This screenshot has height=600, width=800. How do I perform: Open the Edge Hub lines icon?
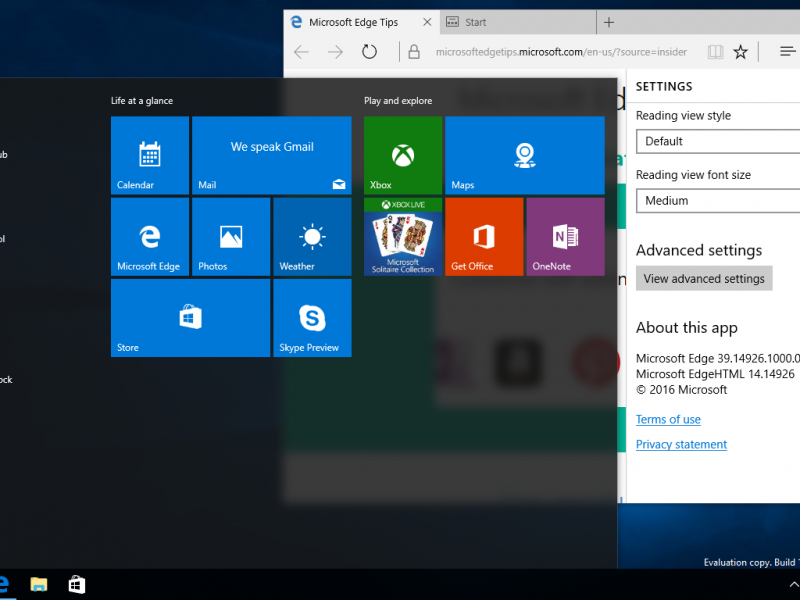[x=788, y=51]
